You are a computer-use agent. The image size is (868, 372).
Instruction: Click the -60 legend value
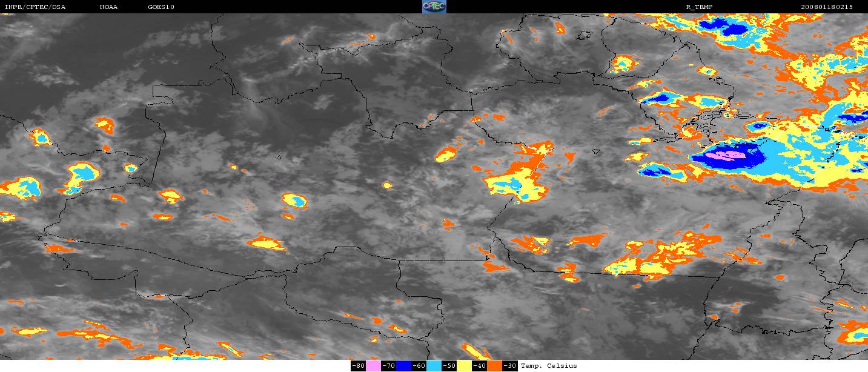tap(419, 366)
